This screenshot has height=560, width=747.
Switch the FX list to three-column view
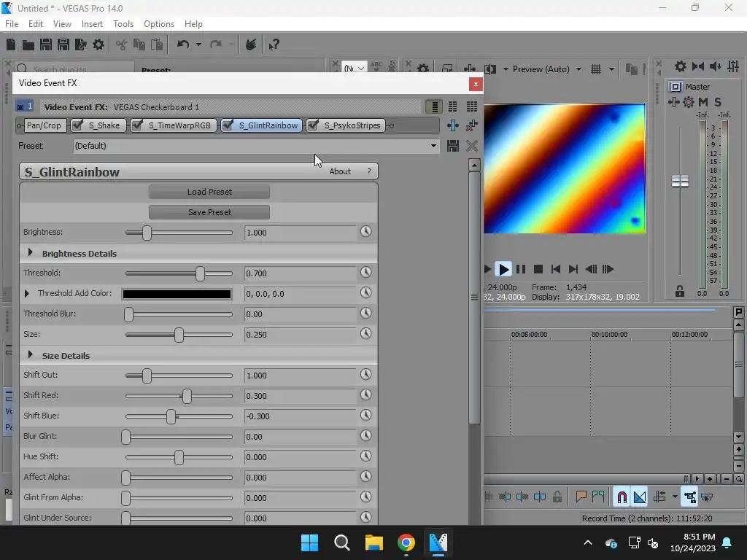(472, 106)
